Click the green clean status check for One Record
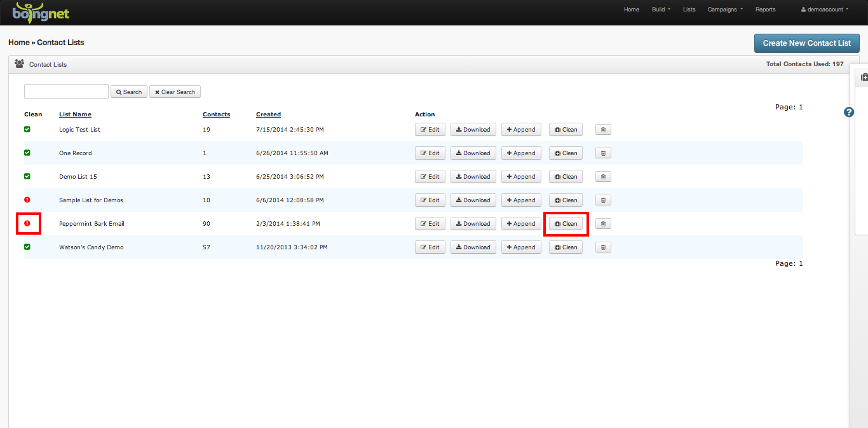 pos(27,153)
